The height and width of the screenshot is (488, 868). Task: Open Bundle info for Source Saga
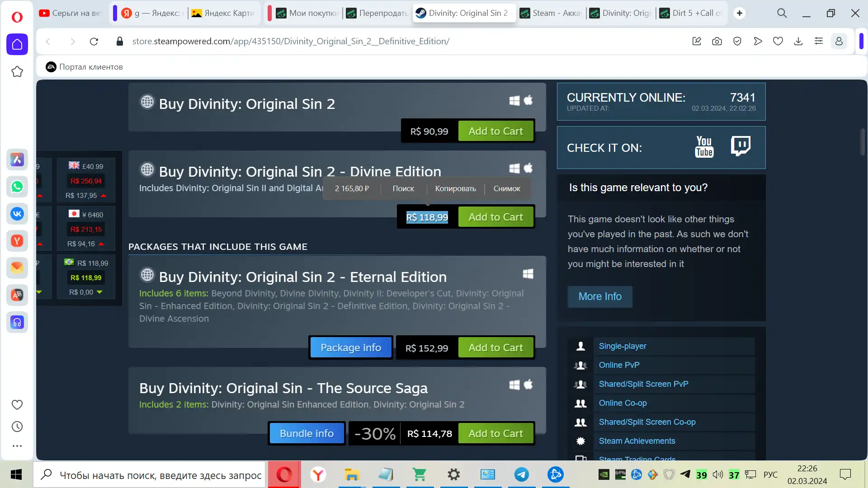(x=307, y=433)
